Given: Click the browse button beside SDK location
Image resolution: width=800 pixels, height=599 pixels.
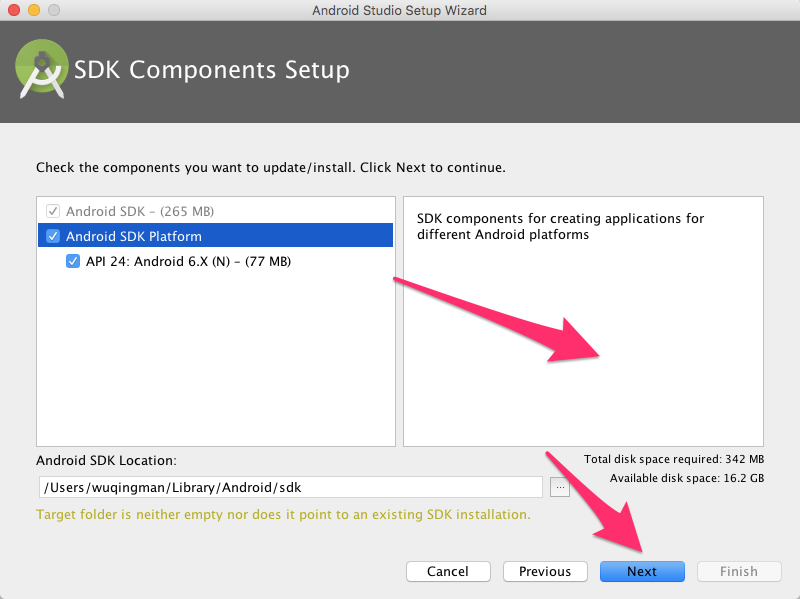Looking at the screenshot, I should [560, 487].
